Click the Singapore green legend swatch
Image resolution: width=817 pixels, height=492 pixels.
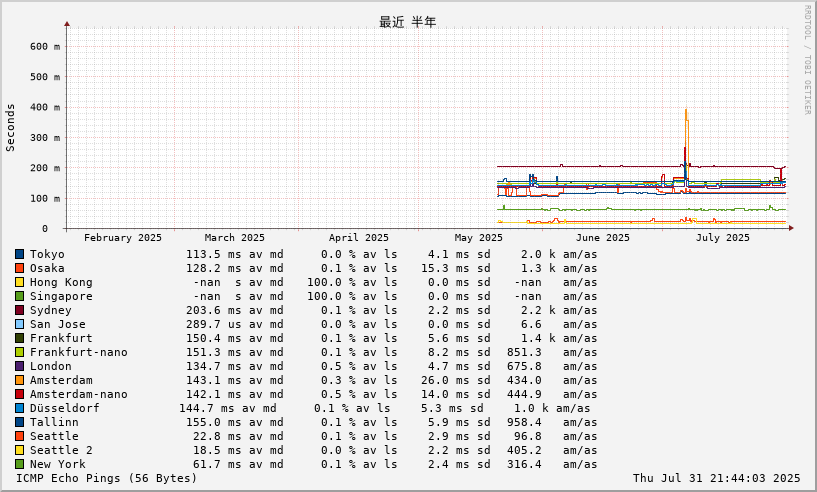[19, 297]
